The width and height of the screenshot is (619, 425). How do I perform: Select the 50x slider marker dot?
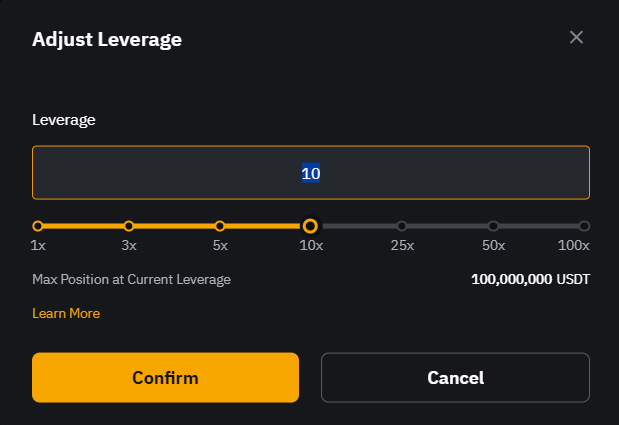493,226
